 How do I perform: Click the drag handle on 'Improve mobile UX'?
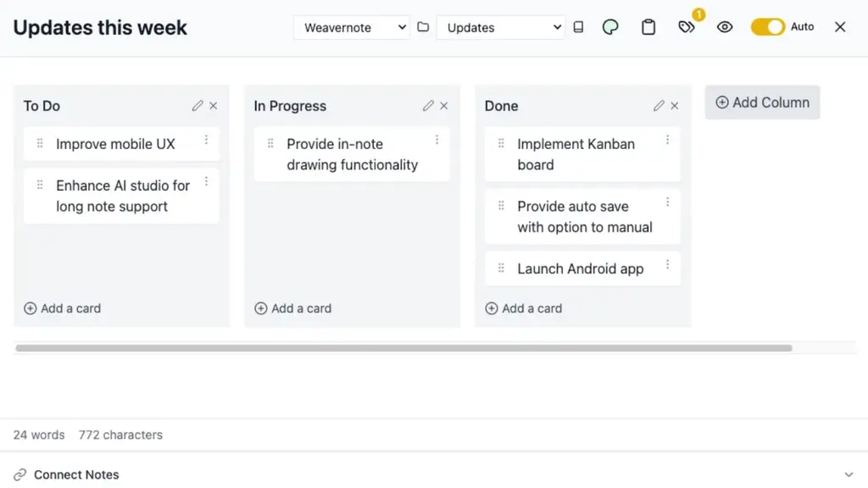[38, 144]
